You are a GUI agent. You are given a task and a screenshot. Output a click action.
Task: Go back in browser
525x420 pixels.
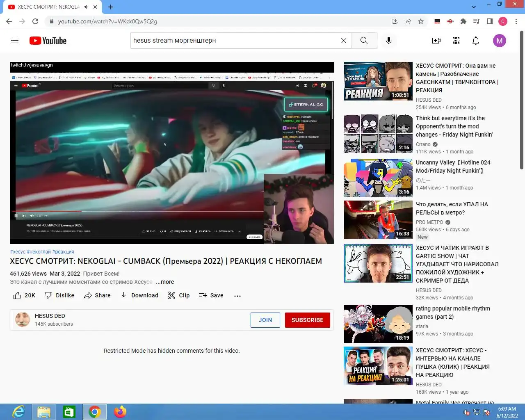9,21
